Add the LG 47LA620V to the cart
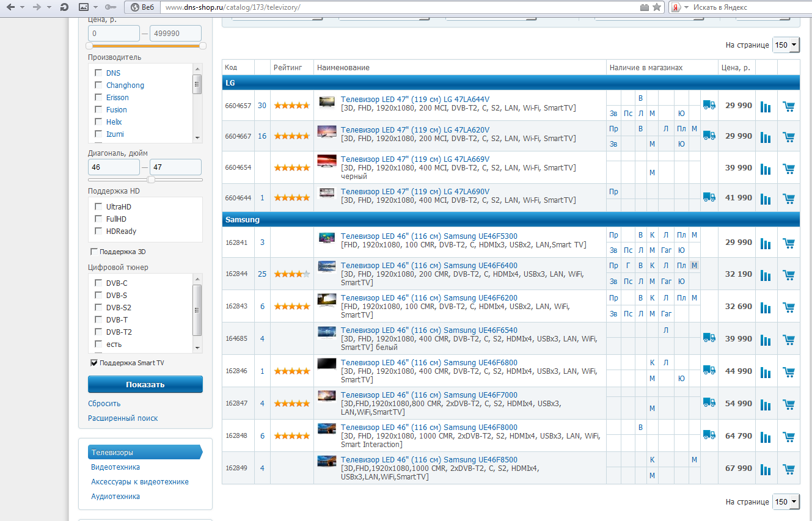Viewport: 812px width, 521px height. pos(789,137)
